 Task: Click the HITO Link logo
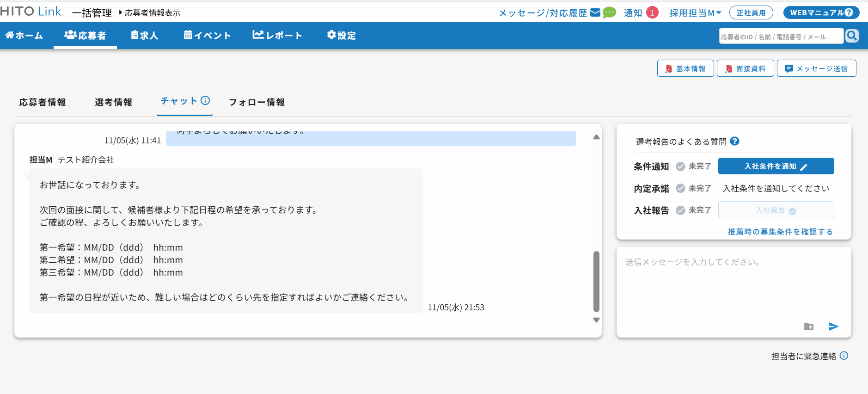point(31,12)
